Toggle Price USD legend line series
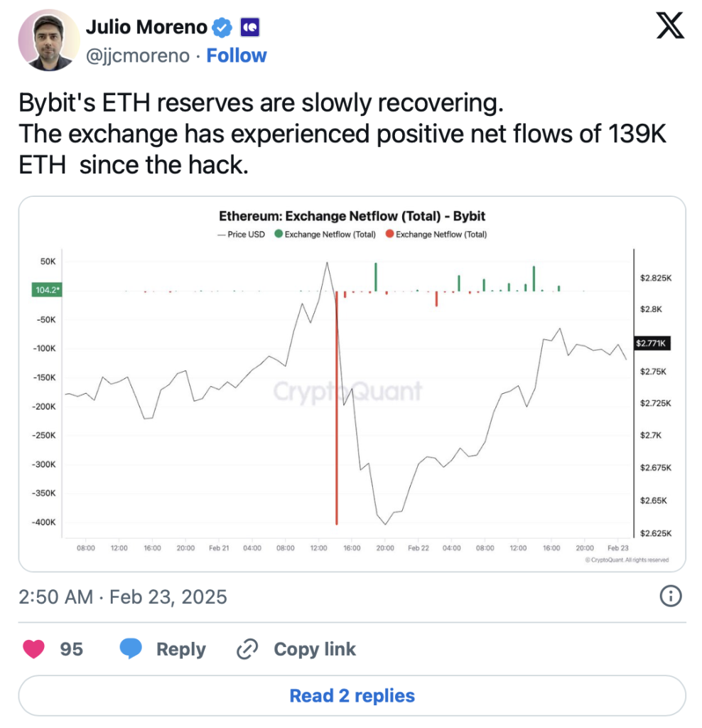Image resolution: width=702 pixels, height=728 pixels. (x=241, y=234)
